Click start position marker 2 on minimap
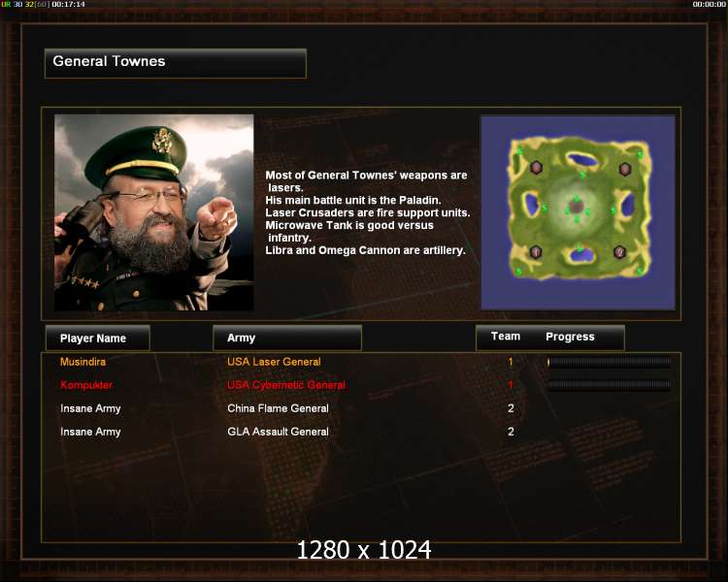 click(619, 252)
